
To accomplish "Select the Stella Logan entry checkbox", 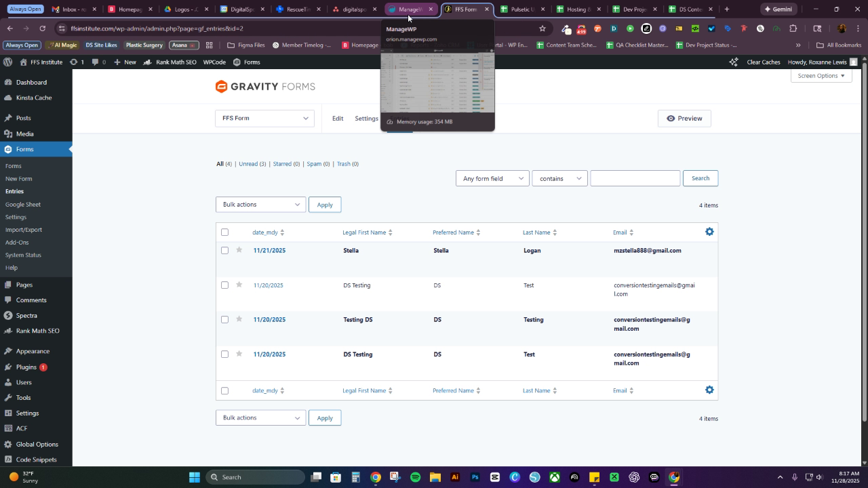I will pos(224,251).
